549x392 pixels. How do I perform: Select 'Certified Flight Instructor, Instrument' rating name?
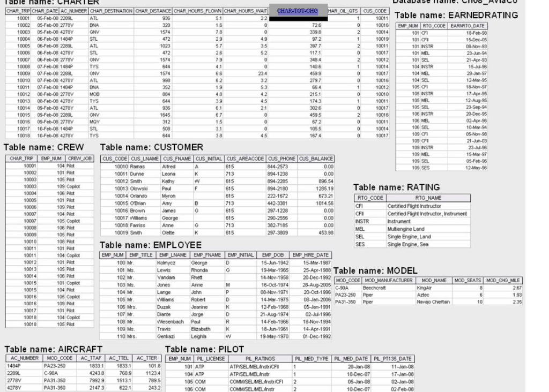tap(427, 214)
